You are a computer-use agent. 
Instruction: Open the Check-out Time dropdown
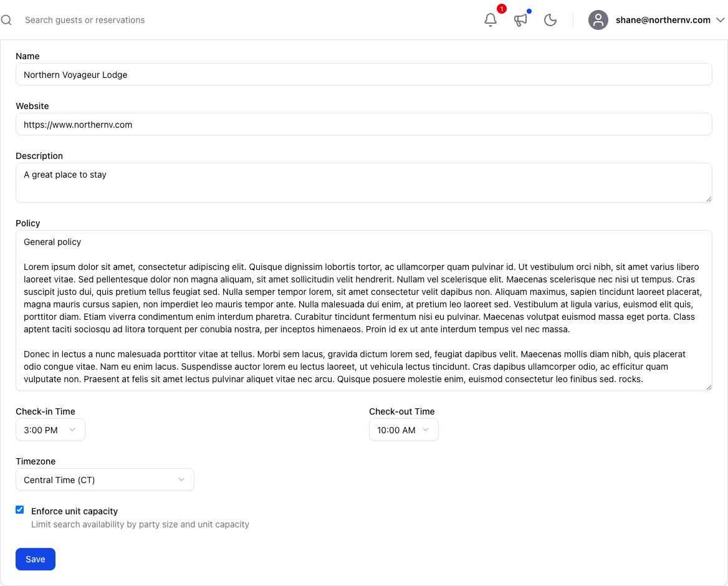point(403,430)
